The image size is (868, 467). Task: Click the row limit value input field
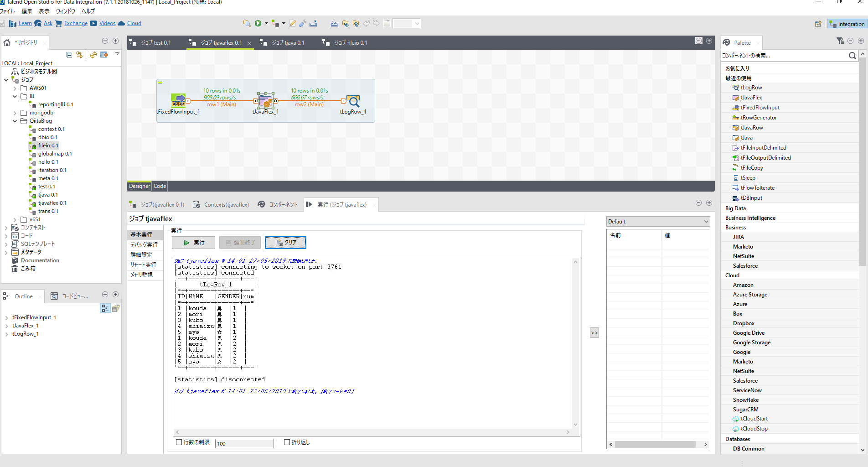pos(244,443)
